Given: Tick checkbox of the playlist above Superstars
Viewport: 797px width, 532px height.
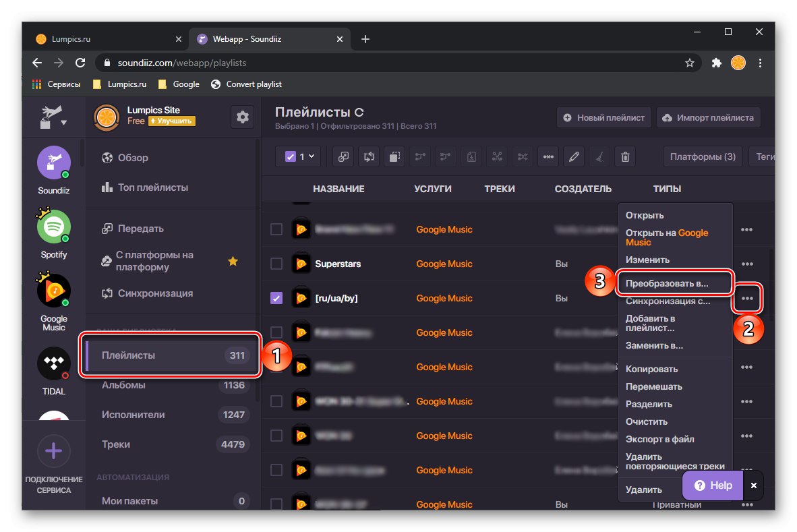Looking at the screenshot, I should (x=276, y=229).
